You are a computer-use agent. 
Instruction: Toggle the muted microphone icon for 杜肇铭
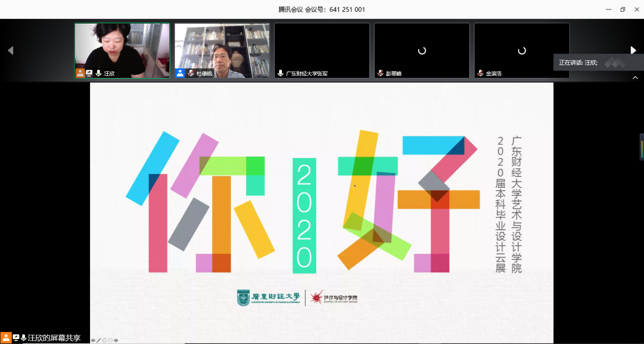tap(191, 73)
